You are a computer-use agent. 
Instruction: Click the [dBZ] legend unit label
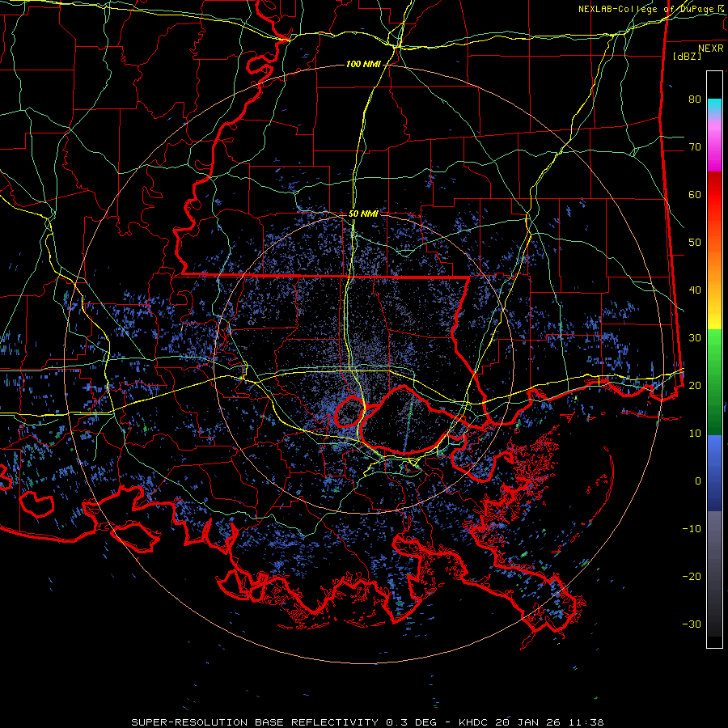[687, 56]
